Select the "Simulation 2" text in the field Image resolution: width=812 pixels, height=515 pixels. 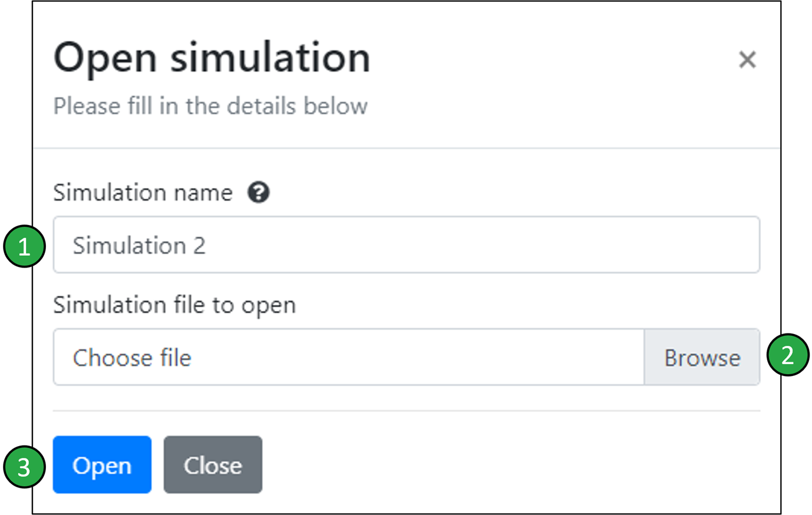[x=139, y=245]
